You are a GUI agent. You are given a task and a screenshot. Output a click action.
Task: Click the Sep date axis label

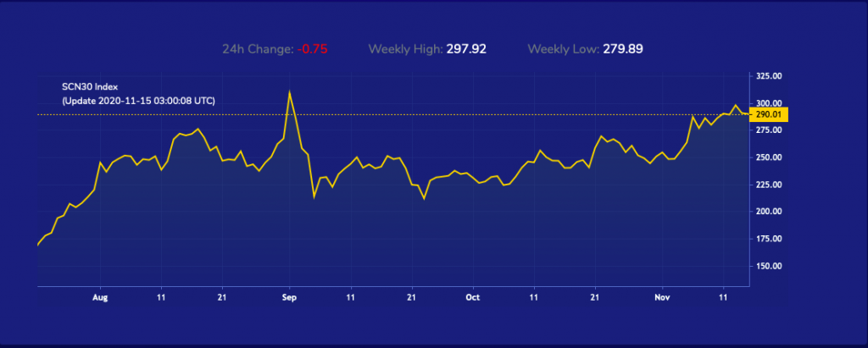[x=290, y=298]
